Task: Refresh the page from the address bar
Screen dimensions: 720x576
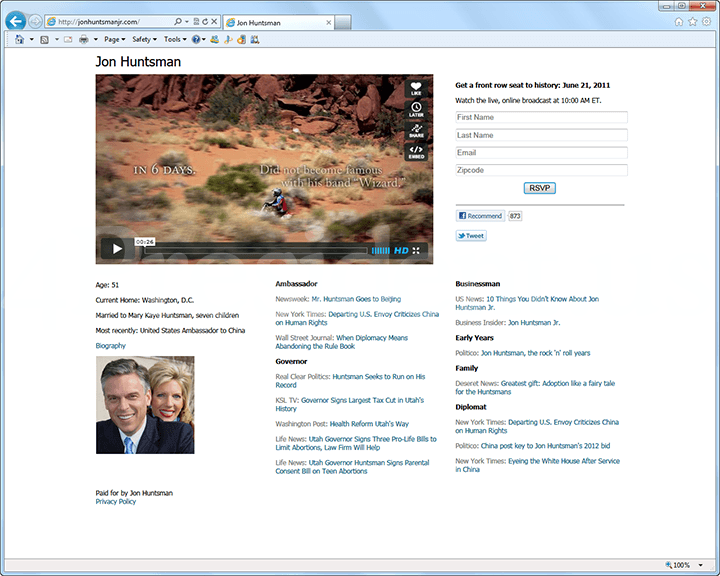Action: (x=205, y=22)
